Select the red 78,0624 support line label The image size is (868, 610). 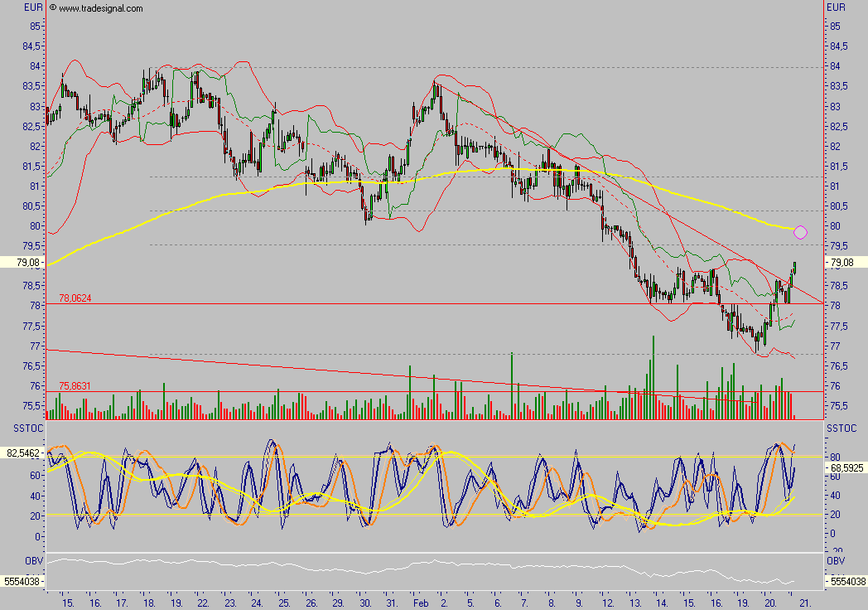75,298
